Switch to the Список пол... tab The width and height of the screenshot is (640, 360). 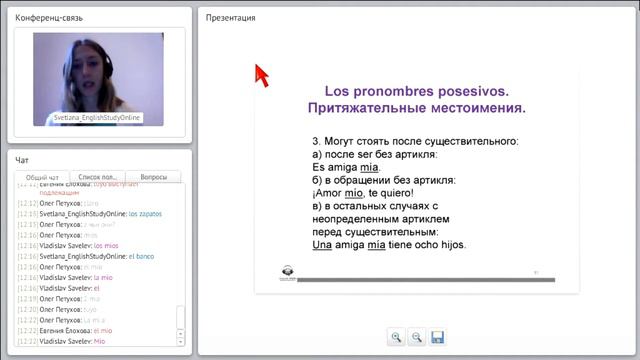tap(98, 177)
